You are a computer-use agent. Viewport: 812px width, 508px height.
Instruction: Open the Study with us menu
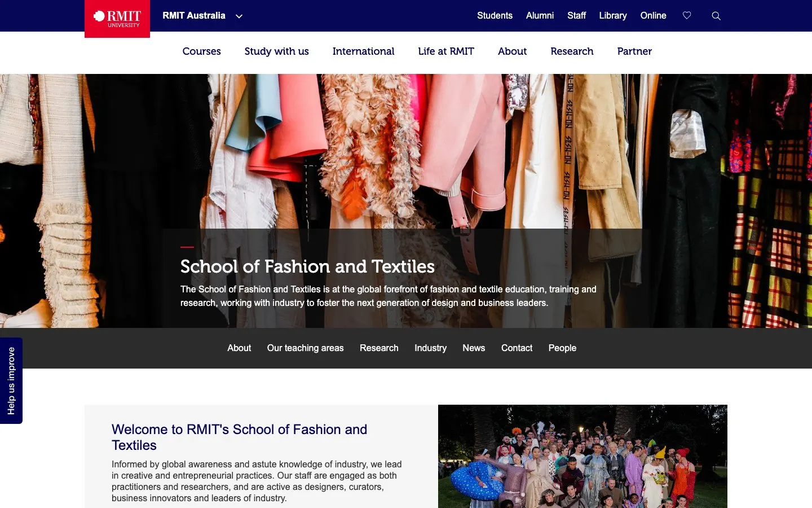(x=276, y=51)
